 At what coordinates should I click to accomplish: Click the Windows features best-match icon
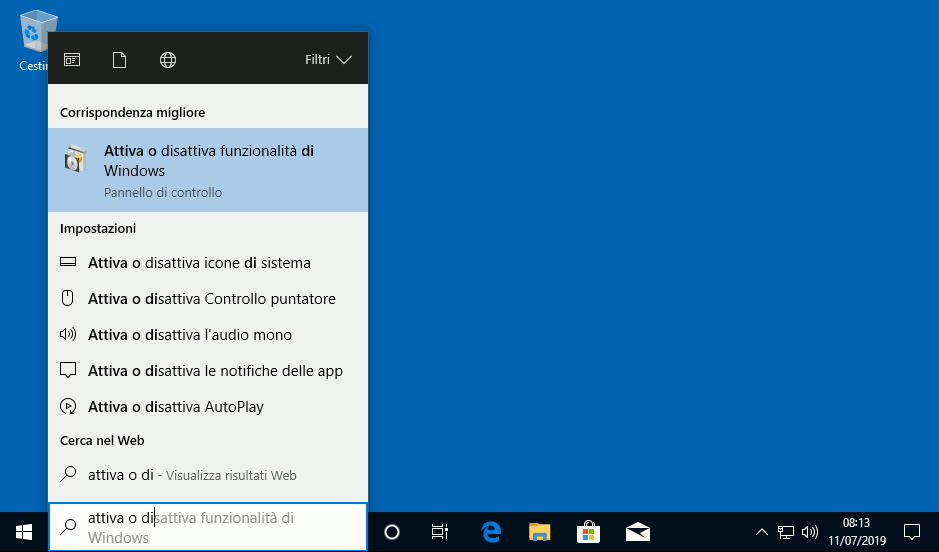(x=75, y=159)
